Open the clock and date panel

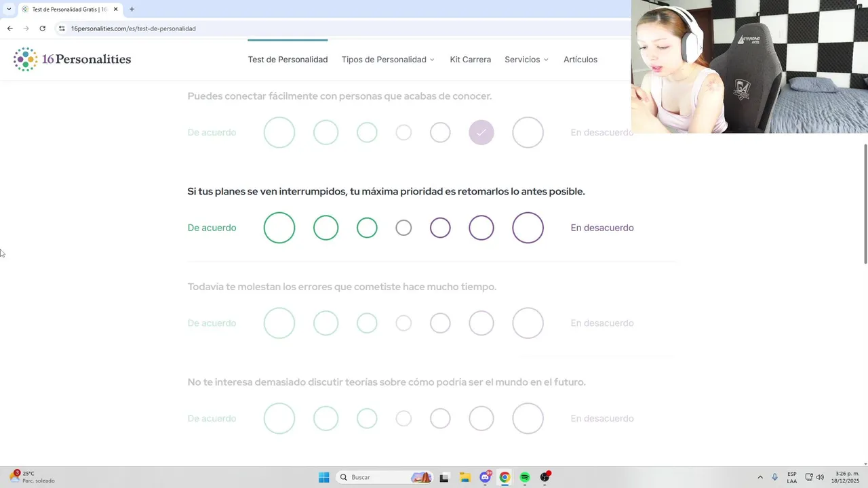pos(844,477)
